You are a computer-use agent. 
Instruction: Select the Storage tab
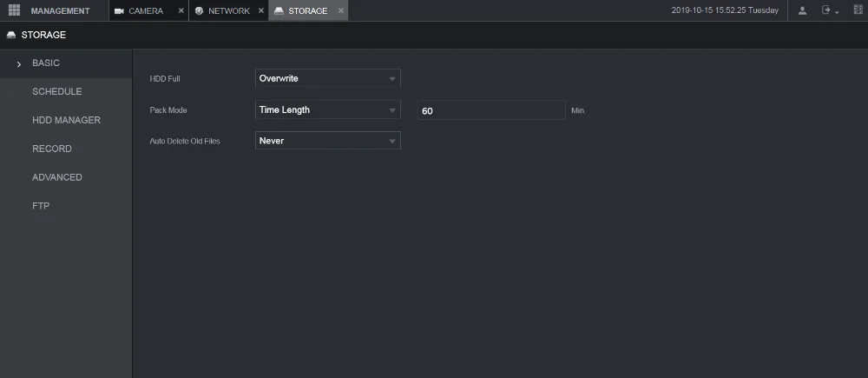308,10
